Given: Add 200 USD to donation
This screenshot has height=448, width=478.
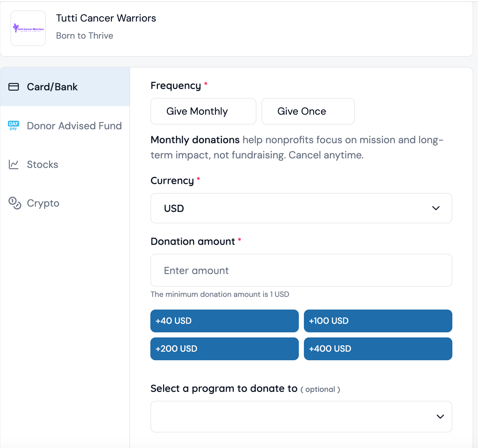Looking at the screenshot, I should 224,349.
